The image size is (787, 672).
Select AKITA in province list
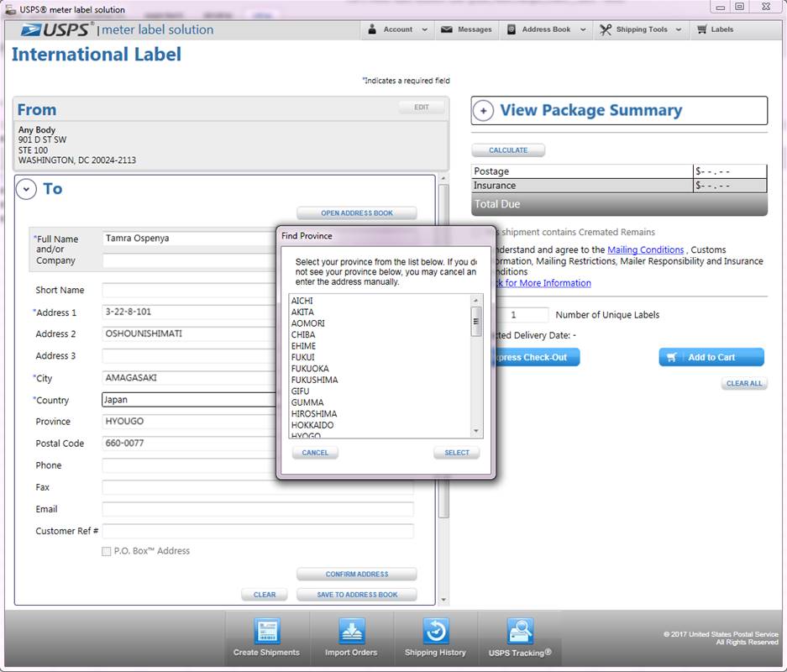click(302, 312)
